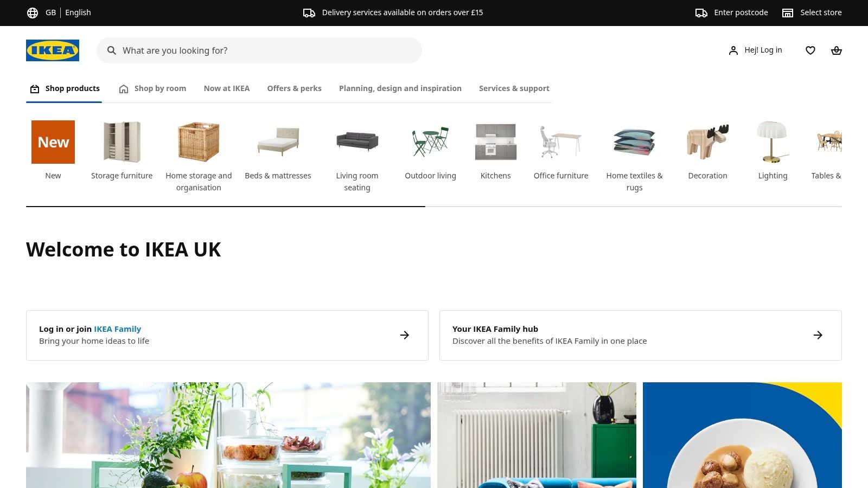Click the Enter postcode link
The width and height of the screenshot is (868, 488).
(x=741, y=12)
